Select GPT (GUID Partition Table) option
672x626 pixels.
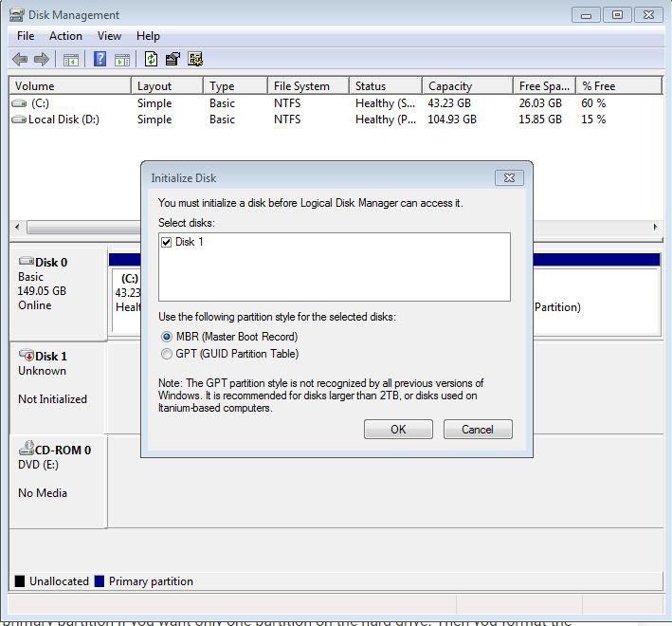click(x=168, y=354)
